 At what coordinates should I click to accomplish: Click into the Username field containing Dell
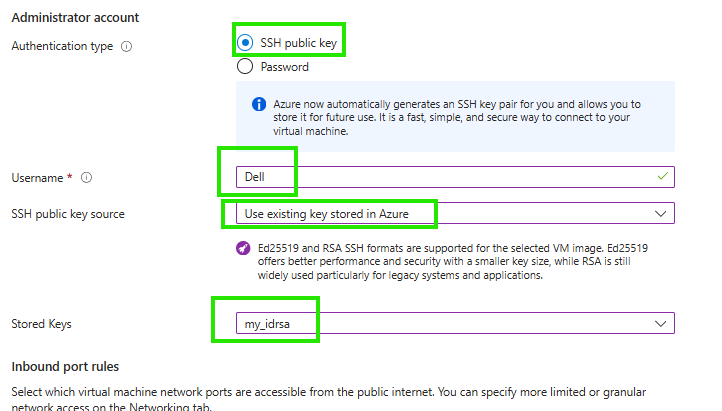pyautogui.click(x=450, y=177)
